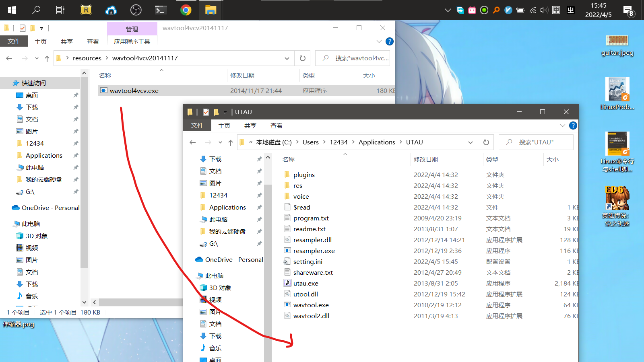
Task: Open 应用程序工具 ribbon tab
Action: [x=132, y=41]
